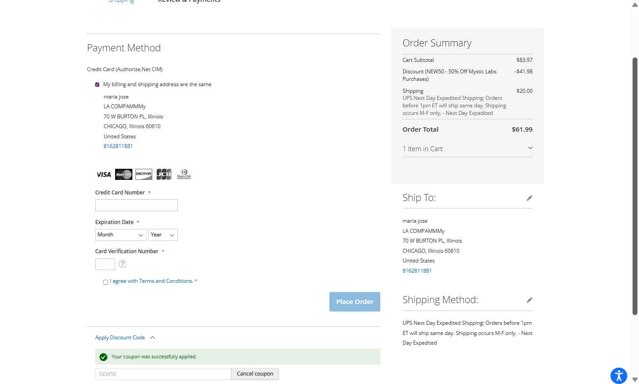Open the accessibility widget icon
The image size is (639, 384).
619,375
